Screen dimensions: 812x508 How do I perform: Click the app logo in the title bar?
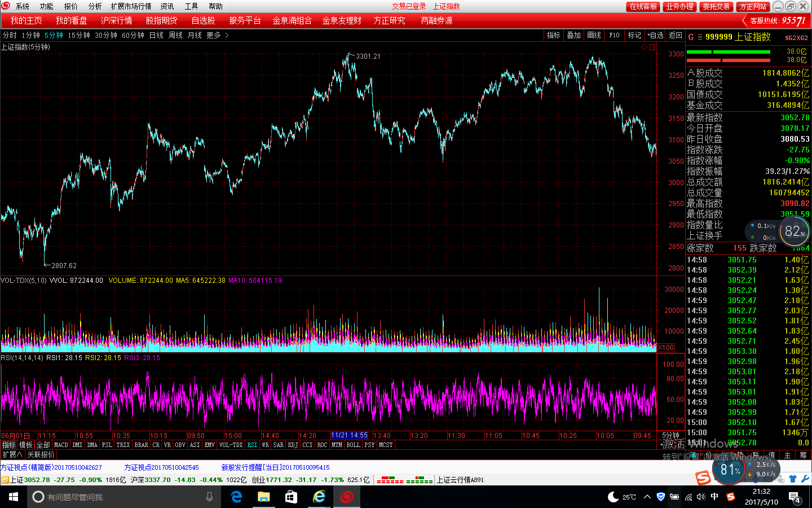pos(6,6)
